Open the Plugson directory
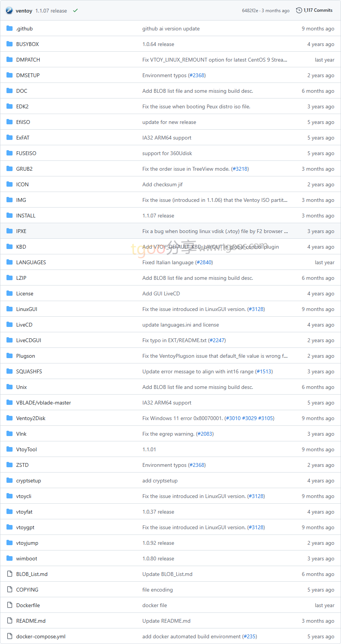This screenshot has height=644, width=341. pos(25,356)
